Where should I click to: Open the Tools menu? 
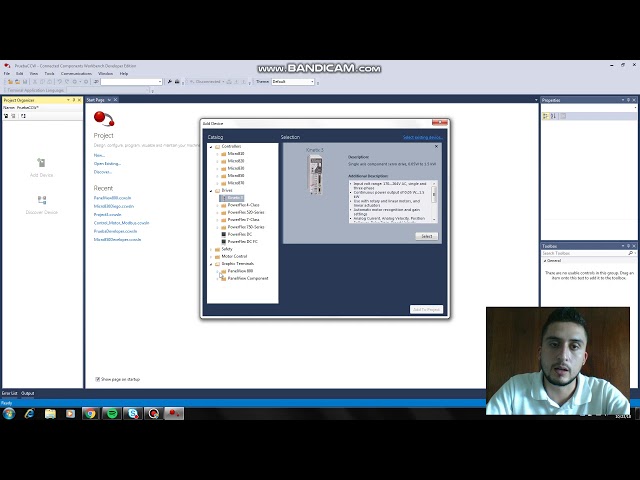[49, 73]
